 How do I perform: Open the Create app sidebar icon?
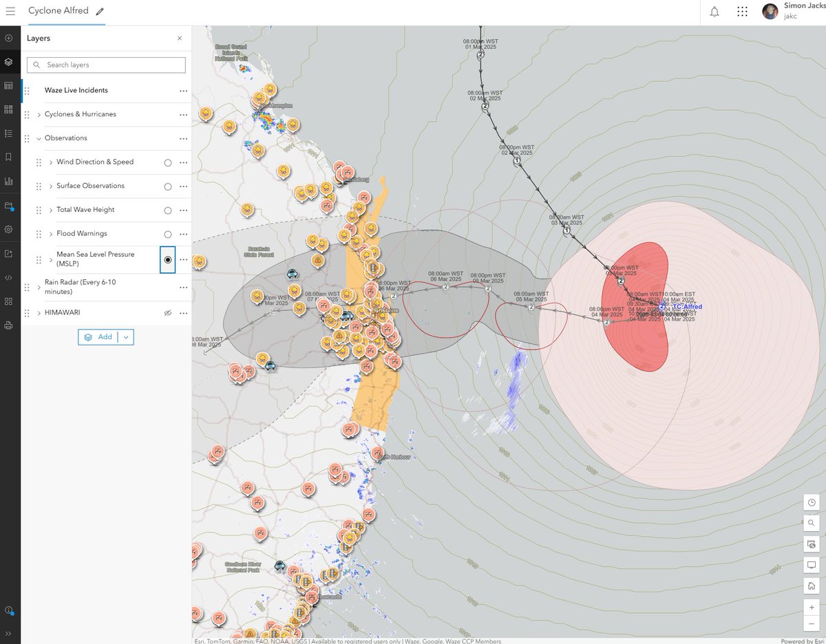pyautogui.click(x=9, y=301)
